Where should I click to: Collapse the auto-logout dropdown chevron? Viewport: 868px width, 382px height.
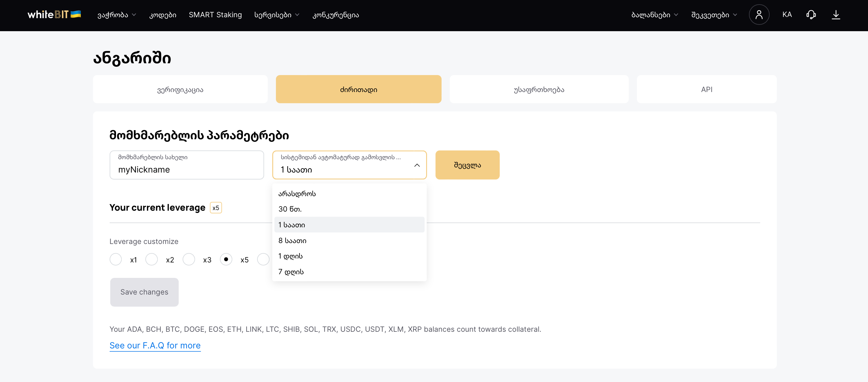point(417,165)
